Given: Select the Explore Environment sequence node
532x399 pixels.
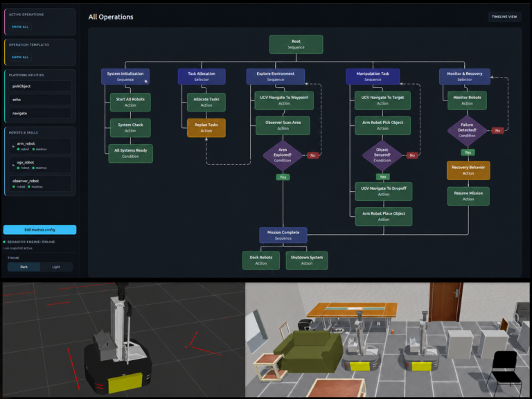Looking at the screenshot, I should (276, 76).
